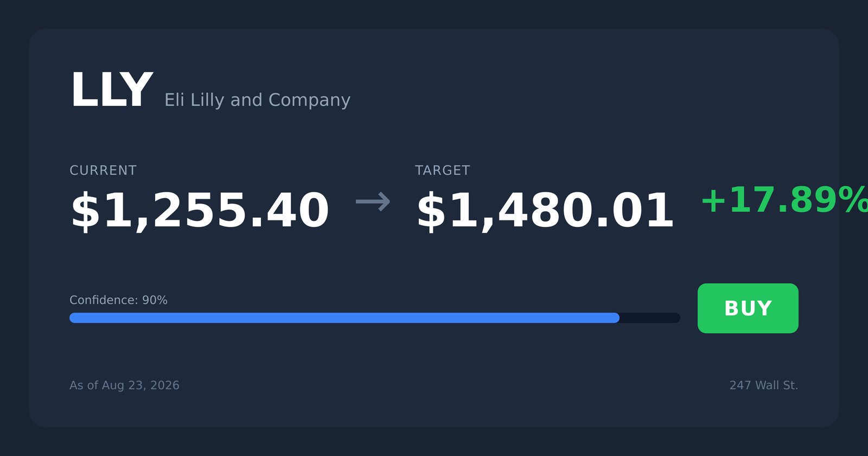Click the blue filled confidence bar
The width and height of the screenshot is (868, 456).
tap(344, 318)
